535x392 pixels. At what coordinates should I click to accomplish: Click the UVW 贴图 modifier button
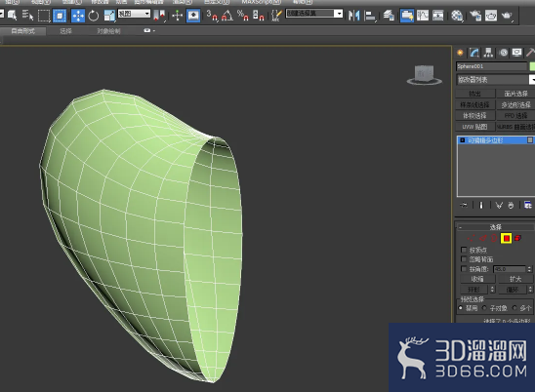pos(474,127)
